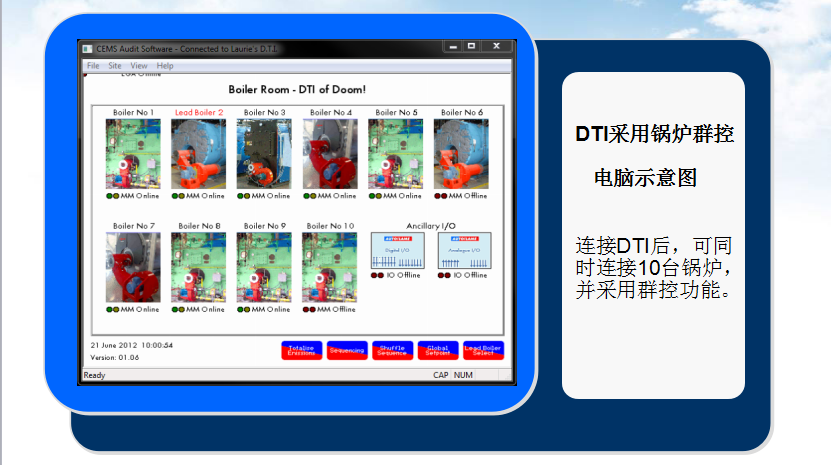
Task: Select the Boiler No 7 image
Action: [133, 267]
